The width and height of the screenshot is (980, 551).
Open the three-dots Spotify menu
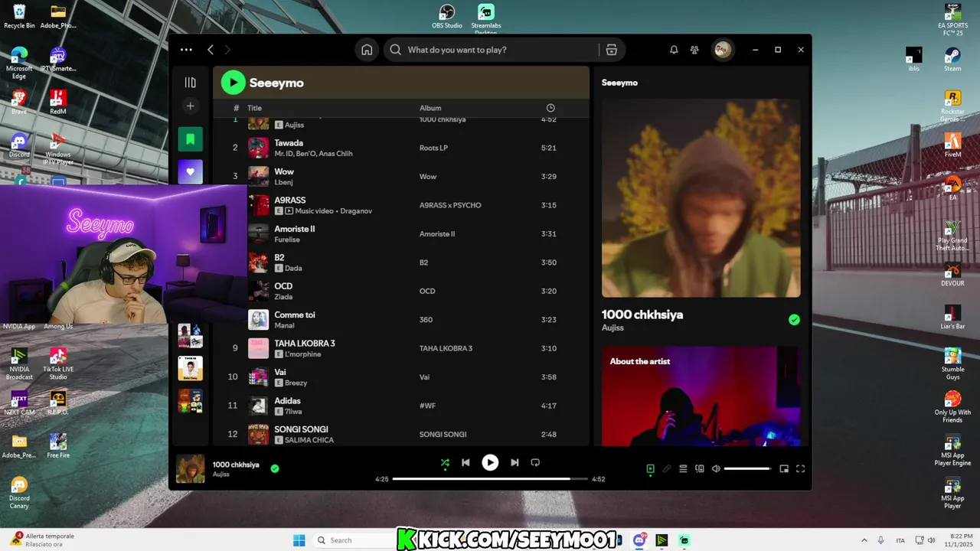click(x=186, y=50)
